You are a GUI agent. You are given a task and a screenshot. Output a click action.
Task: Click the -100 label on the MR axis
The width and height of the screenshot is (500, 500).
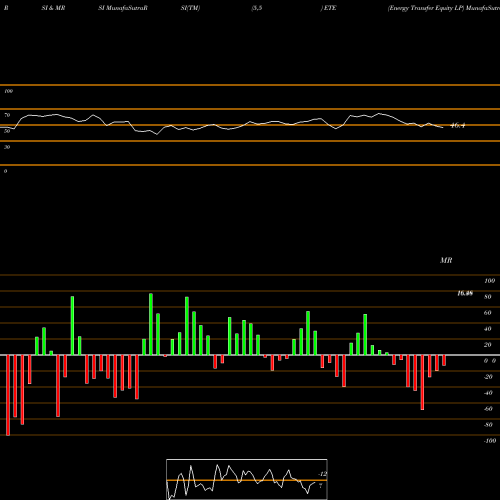(x=490, y=441)
